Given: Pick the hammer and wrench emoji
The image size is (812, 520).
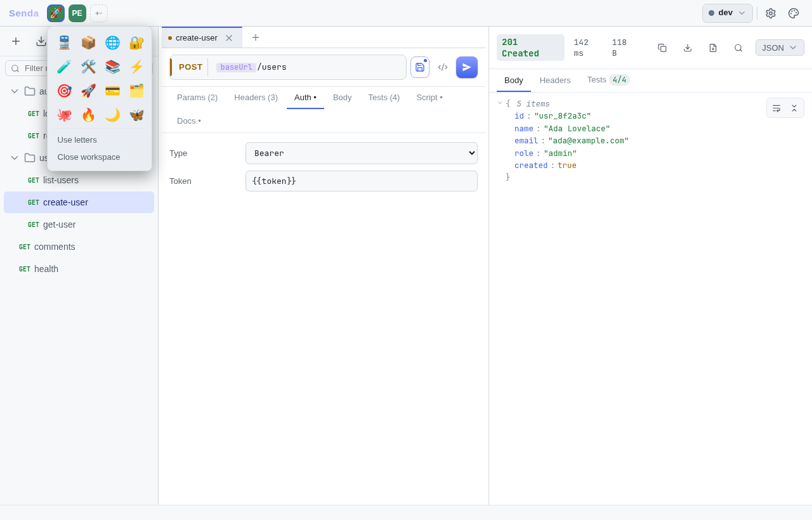Looking at the screenshot, I should coord(88,67).
